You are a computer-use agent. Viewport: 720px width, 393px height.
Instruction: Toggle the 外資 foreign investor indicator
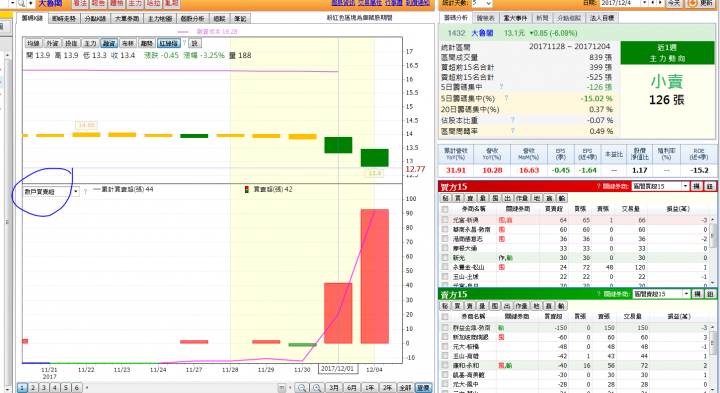pyautogui.click(x=52, y=43)
